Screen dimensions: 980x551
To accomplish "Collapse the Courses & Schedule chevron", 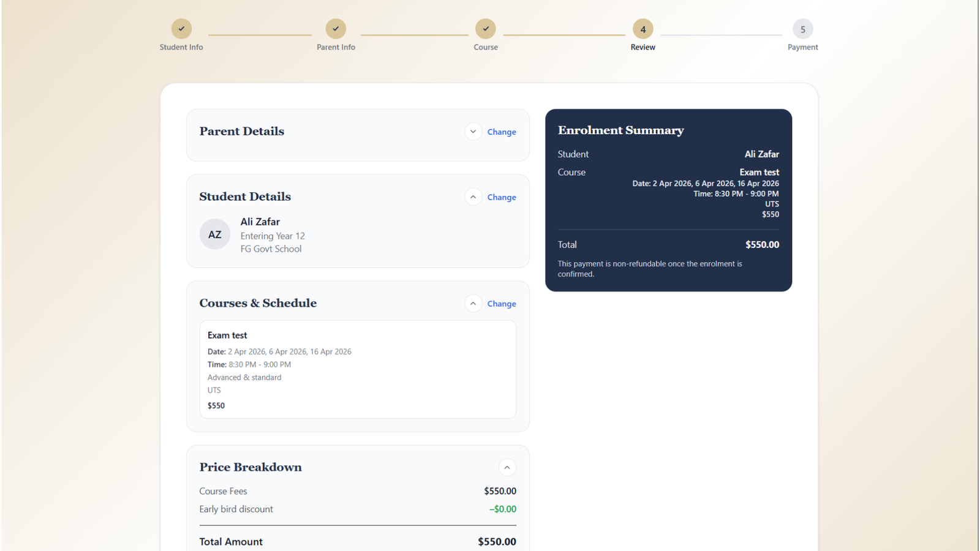I will 473,304.
